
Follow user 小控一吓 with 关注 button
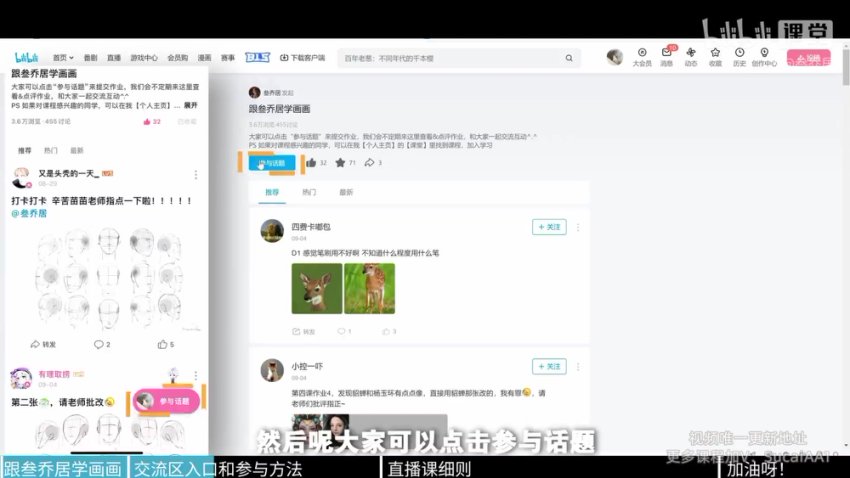pyautogui.click(x=549, y=366)
